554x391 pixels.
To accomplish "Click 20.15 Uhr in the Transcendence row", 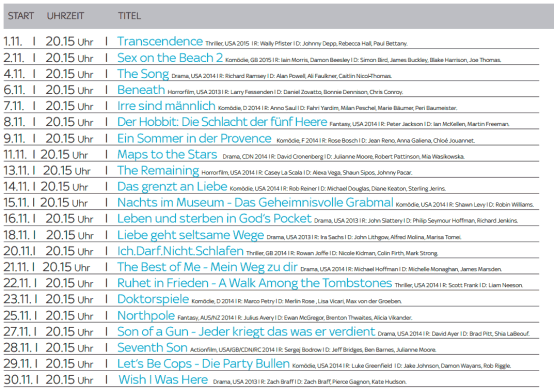I will coord(69,42).
